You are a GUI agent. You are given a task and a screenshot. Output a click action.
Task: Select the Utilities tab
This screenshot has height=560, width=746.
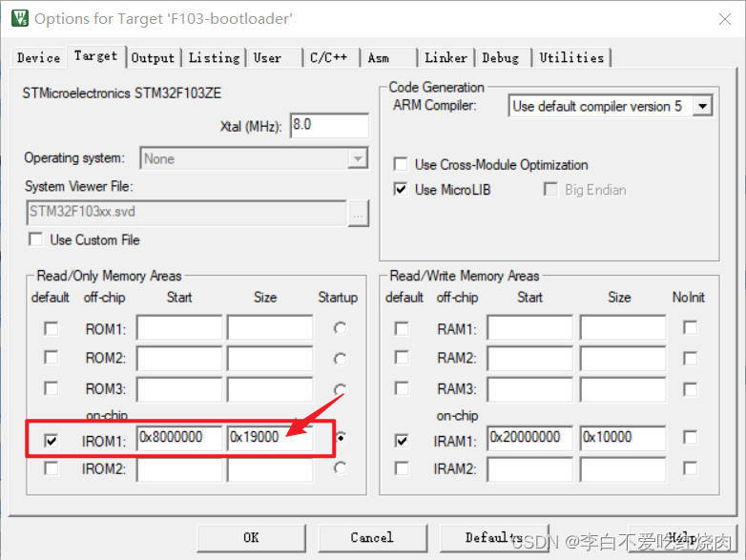[x=571, y=58]
